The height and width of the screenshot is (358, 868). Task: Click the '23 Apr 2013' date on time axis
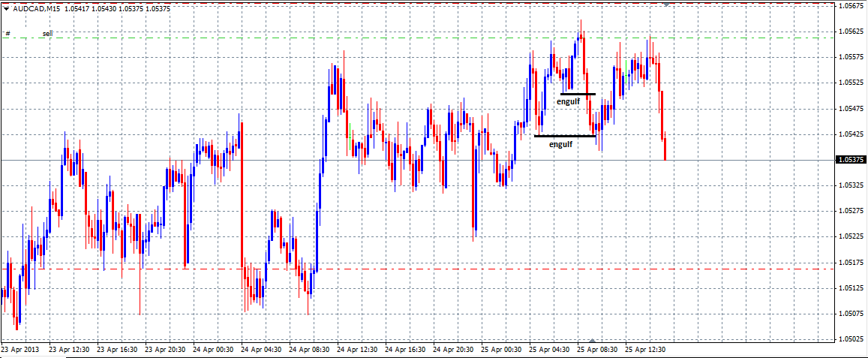20,350
